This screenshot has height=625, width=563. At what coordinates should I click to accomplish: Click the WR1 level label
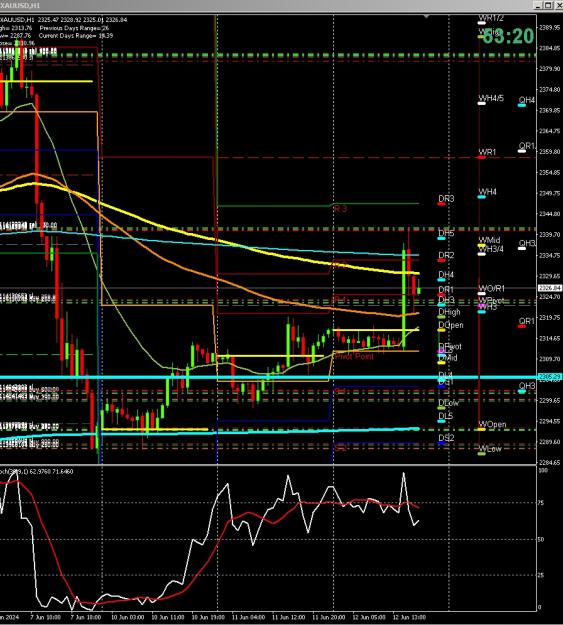[487, 152]
